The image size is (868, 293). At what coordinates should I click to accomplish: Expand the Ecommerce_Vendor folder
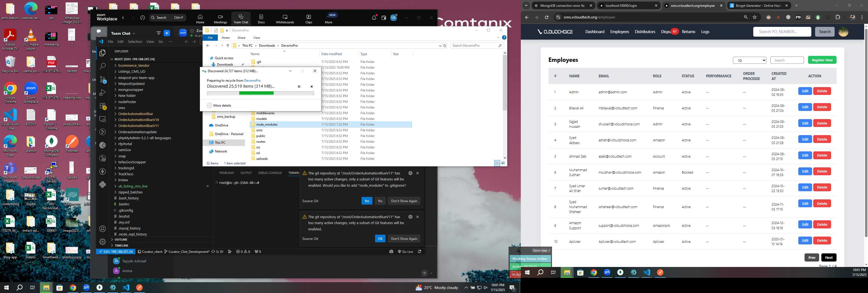click(133, 65)
